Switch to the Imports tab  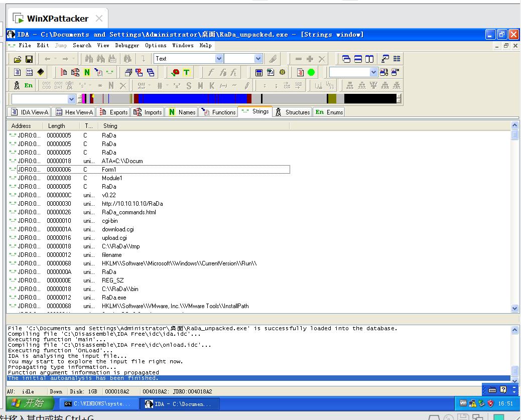click(x=148, y=112)
